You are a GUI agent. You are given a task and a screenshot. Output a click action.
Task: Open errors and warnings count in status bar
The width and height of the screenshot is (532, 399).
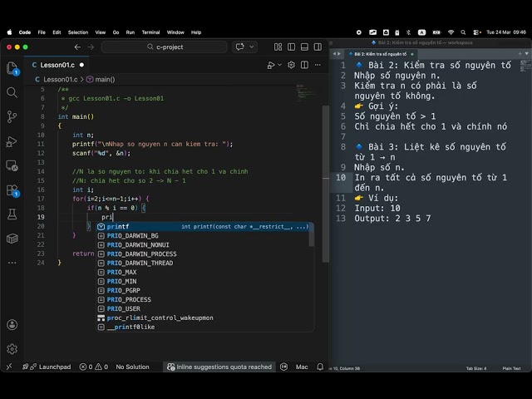[x=94, y=367]
